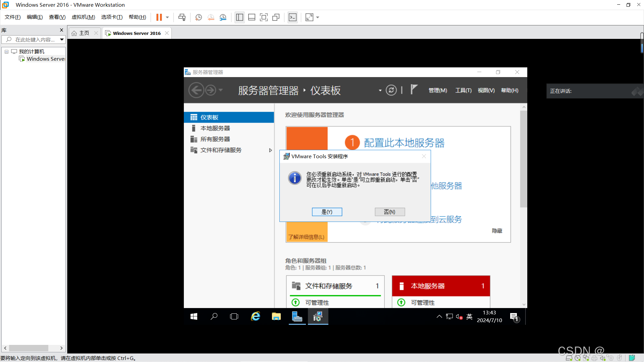Take a snapshot using the snapshot icon
Viewport: 644px width, 362px height.
tap(199, 17)
